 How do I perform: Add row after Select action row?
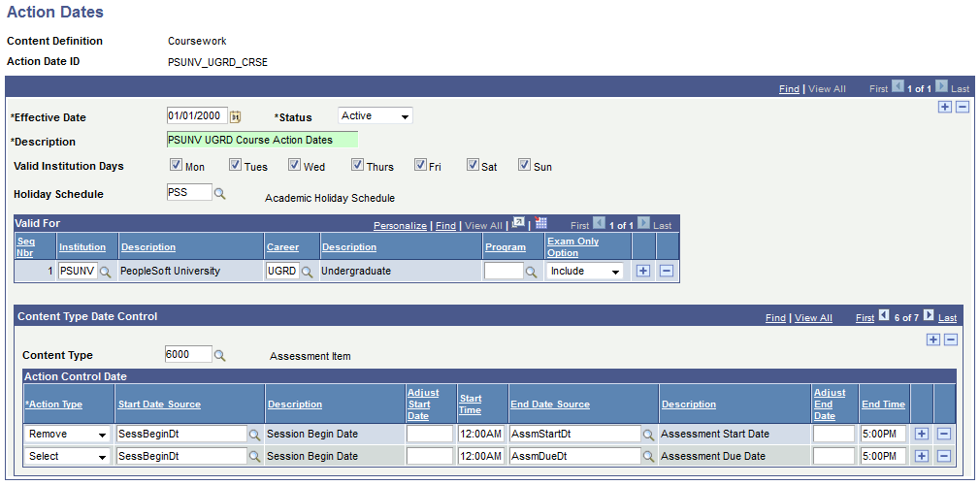click(921, 456)
